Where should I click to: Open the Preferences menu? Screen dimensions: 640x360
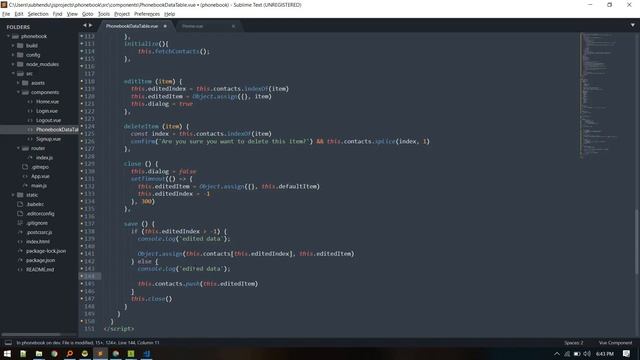point(147,14)
